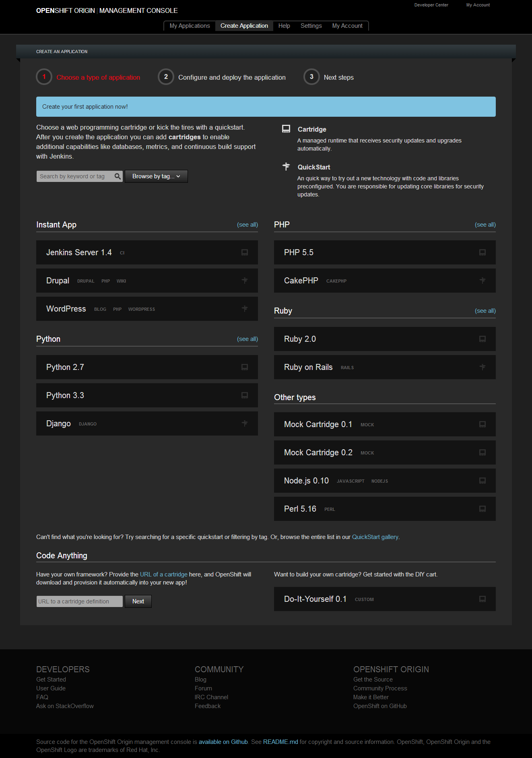See all Python entries
Viewport: 532px width, 758px height.
click(247, 339)
